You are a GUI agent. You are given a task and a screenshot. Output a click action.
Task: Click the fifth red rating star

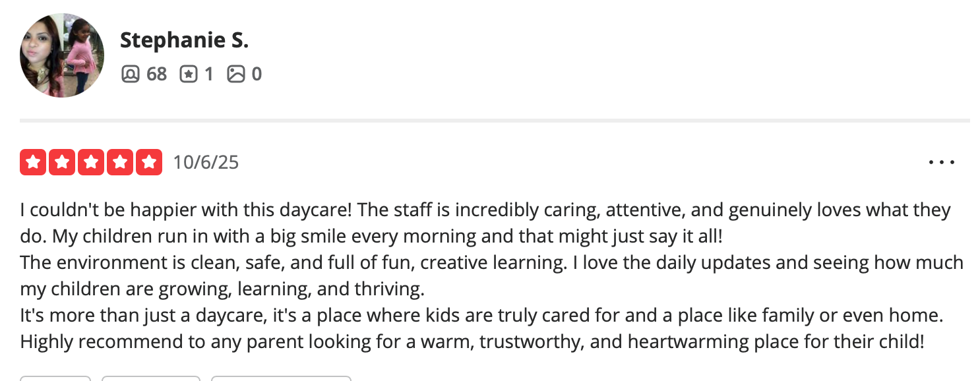coord(149,162)
